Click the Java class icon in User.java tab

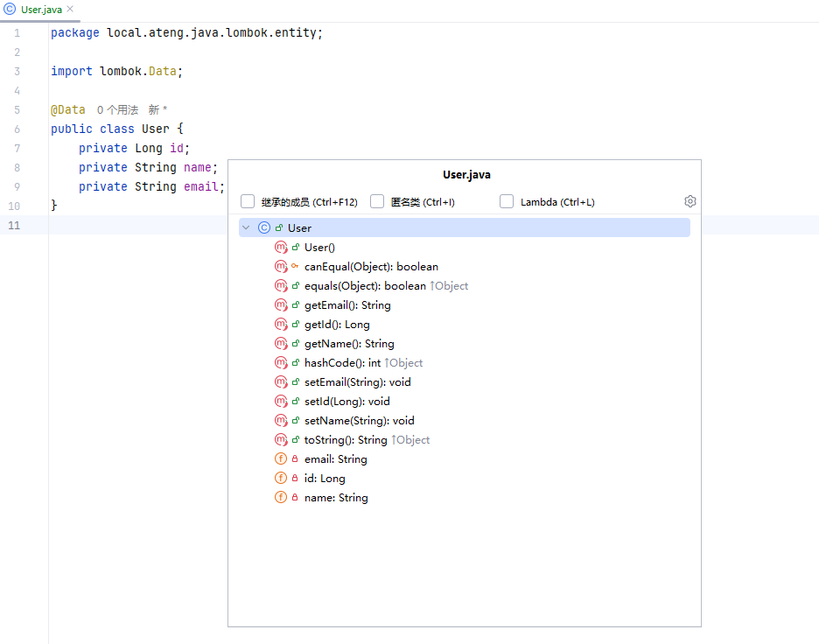point(10,9)
